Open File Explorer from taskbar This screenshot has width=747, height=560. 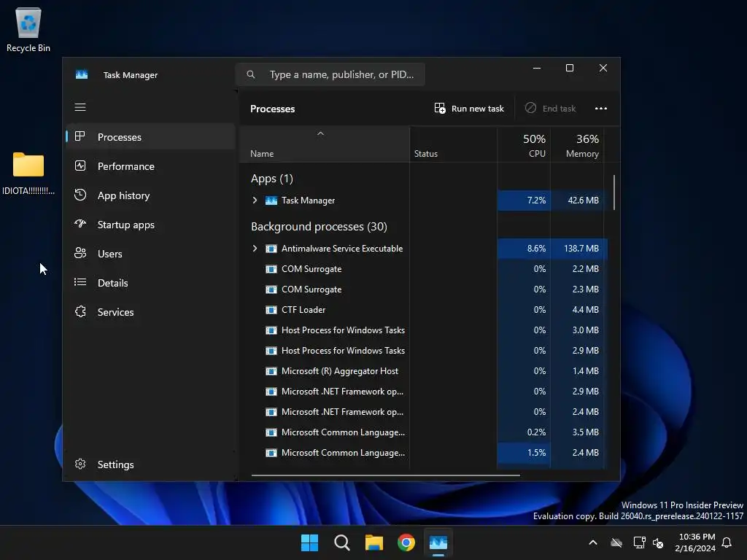[x=374, y=542]
